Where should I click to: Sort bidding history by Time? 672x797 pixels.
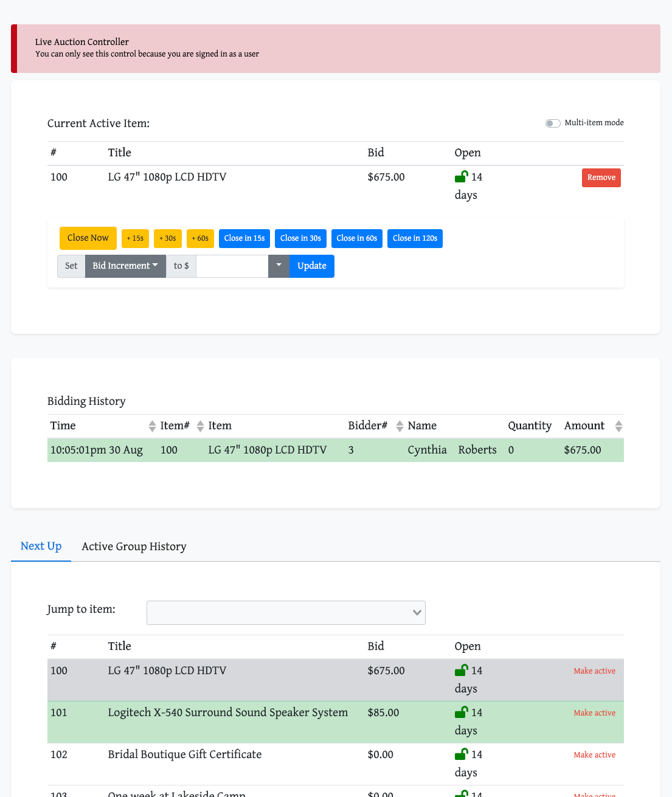(x=152, y=426)
